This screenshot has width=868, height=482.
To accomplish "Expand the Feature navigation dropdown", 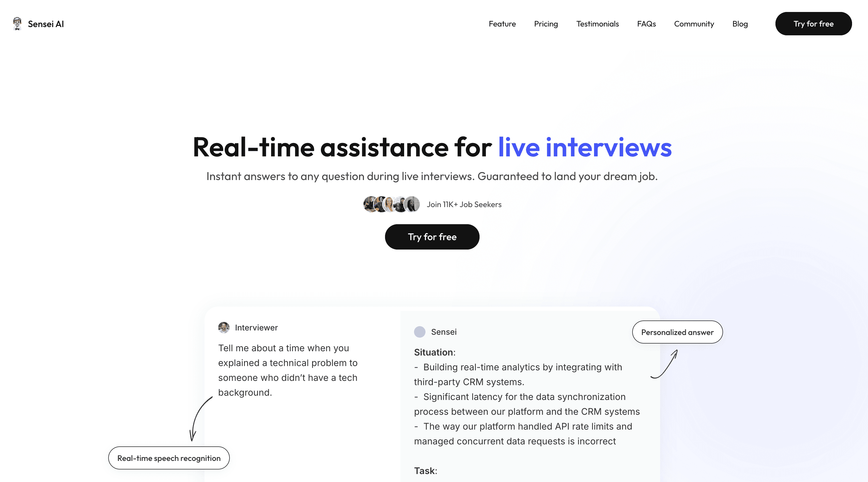I will (502, 24).
